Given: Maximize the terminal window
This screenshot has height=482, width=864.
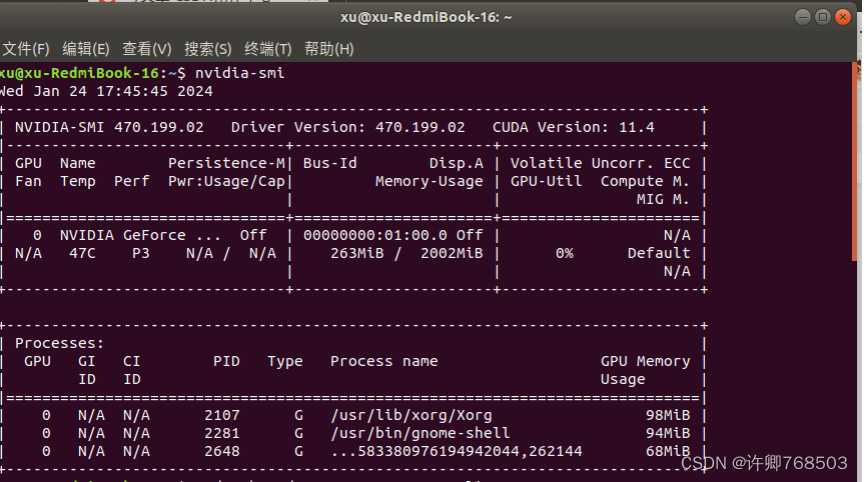Looking at the screenshot, I should (823, 17).
